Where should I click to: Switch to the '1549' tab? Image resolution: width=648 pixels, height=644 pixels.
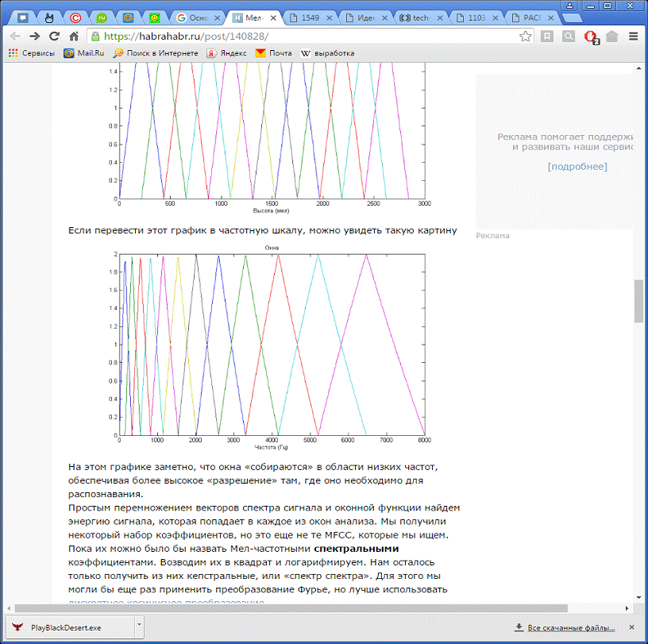(x=309, y=17)
